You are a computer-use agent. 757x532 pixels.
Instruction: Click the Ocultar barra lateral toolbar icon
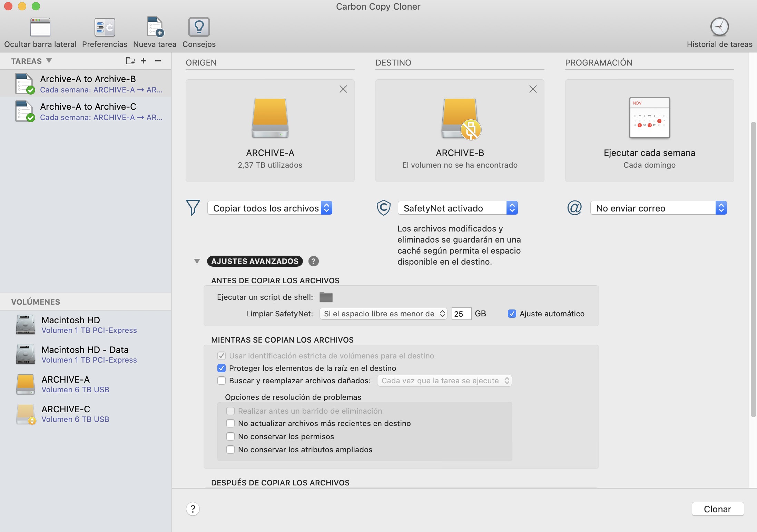40,27
